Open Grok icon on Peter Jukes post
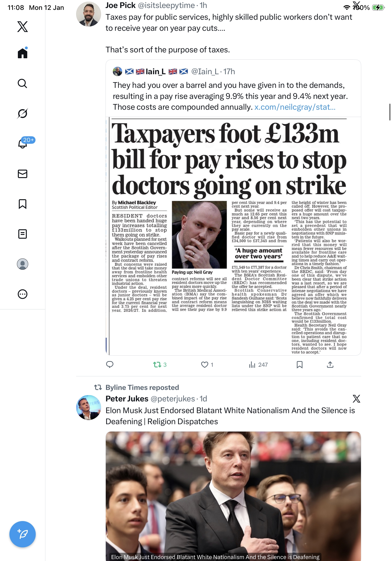Viewport: 392px width, 561px height. [x=356, y=398]
